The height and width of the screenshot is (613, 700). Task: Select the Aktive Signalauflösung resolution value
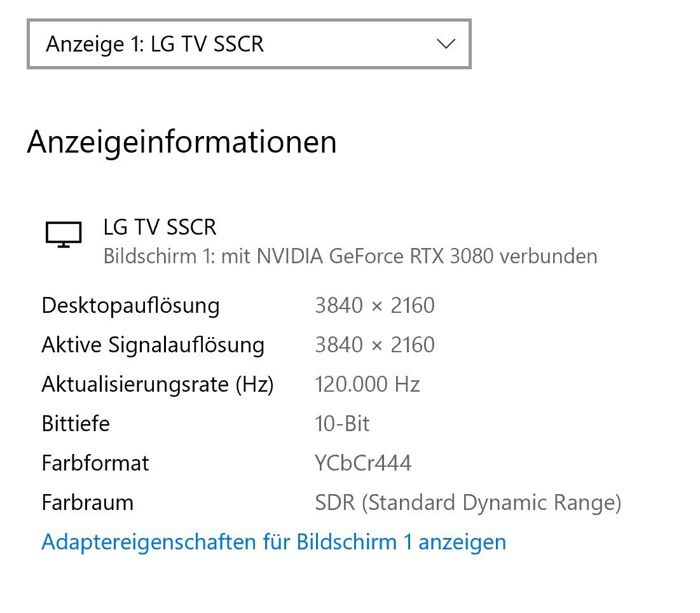coord(374,345)
